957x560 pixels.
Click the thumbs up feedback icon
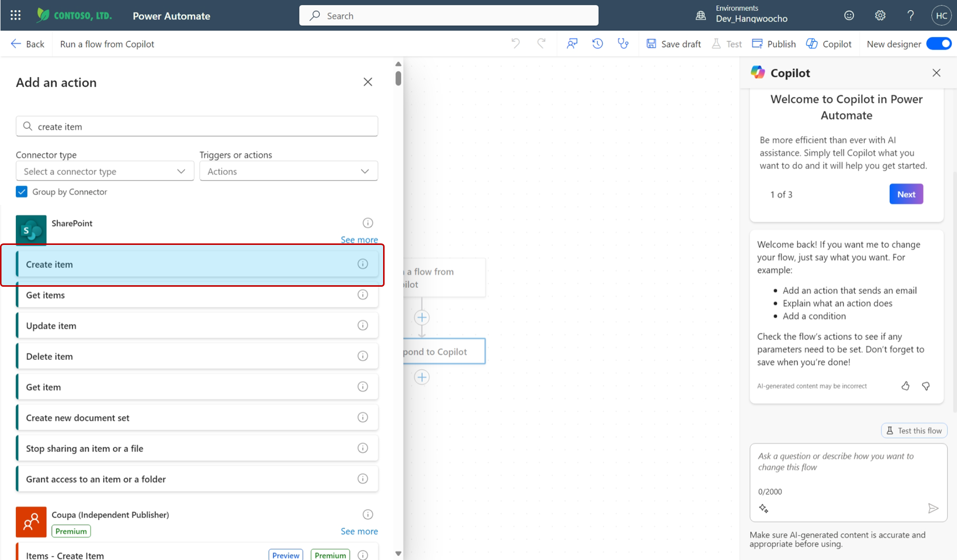click(x=905, y=386)
